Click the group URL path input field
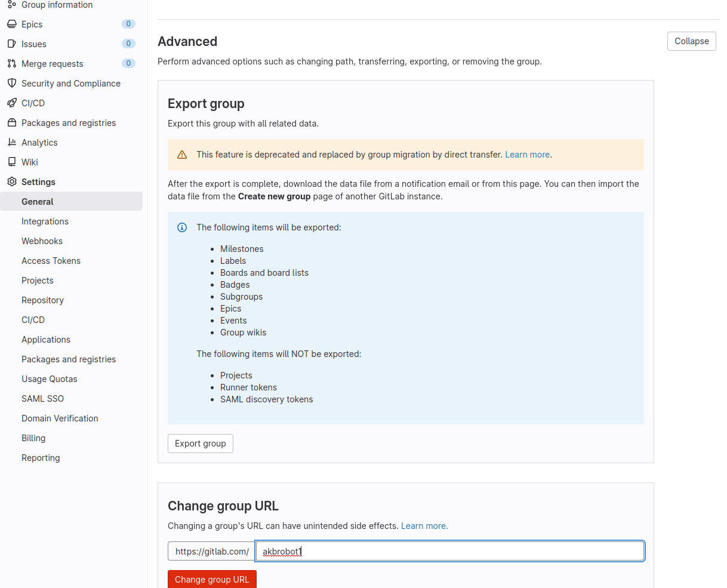727x588 pixels. [449, 550]
